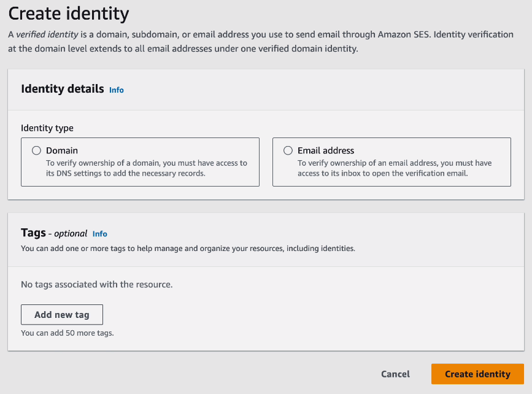
Task: Select the Email address radio button
Action: click(287, 150)
